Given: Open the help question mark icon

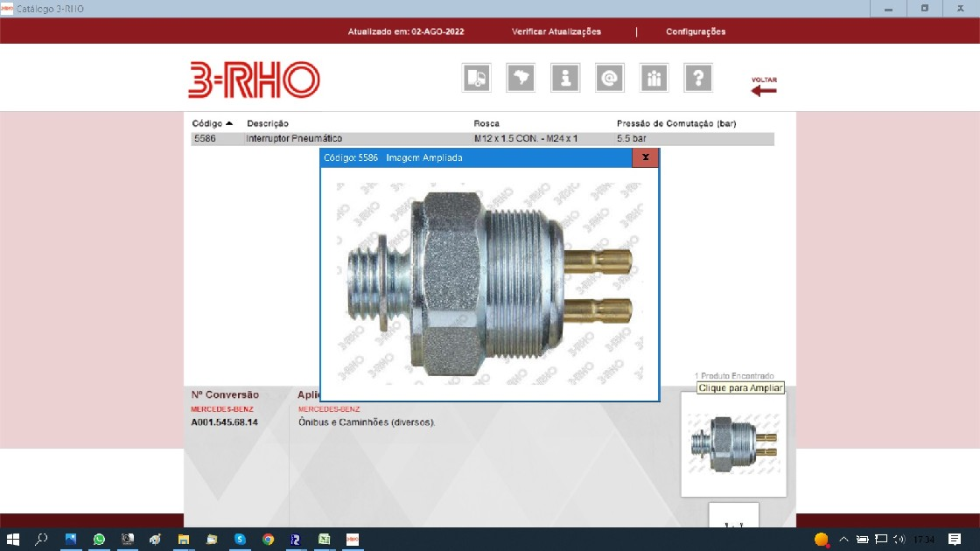Looking at the screenshot, I should click(697, 78).
